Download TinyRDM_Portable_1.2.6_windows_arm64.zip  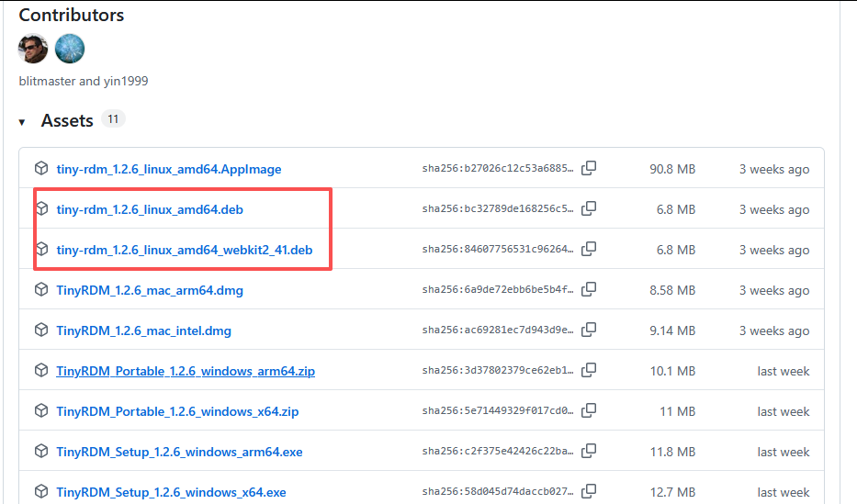pyautogui.click(x=186, y=371)
